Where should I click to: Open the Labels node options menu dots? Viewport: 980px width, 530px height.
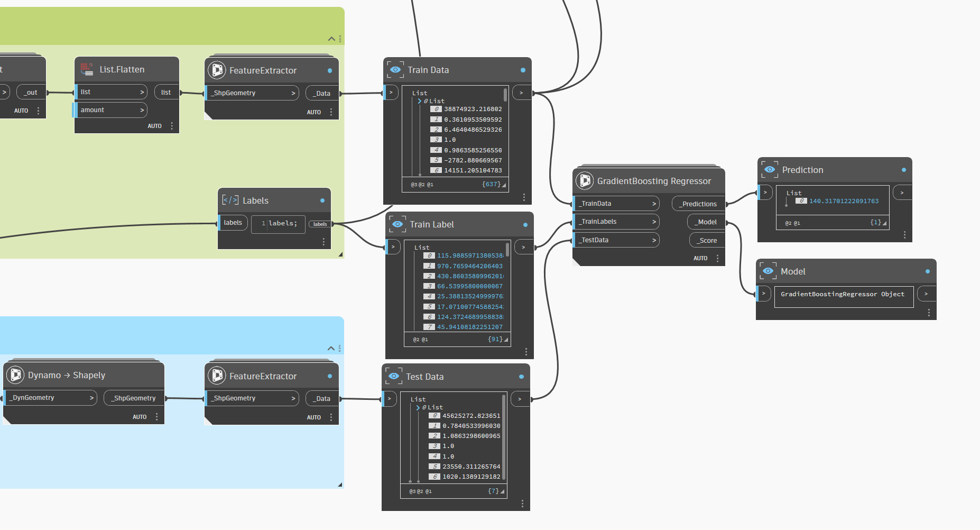point(323,241)
